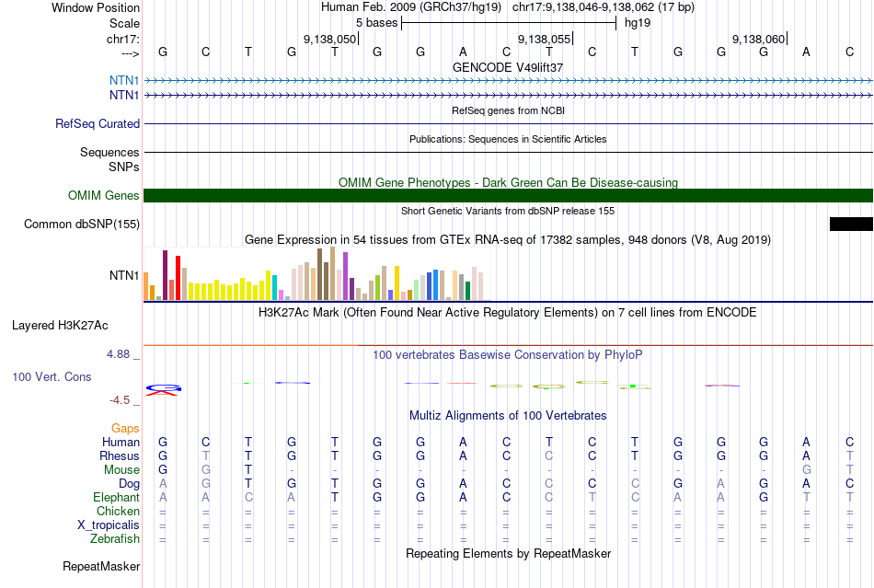Click the ---> sequence direction arrow
This screenshot has height=588, width=874.
[130, 53]
